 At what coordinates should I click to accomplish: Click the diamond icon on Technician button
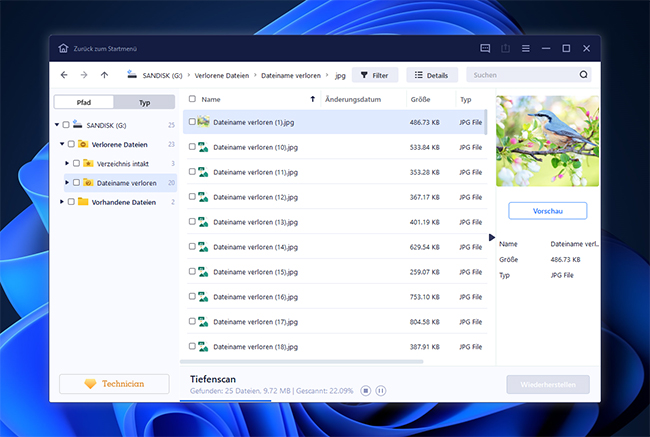tap(90, 384)
